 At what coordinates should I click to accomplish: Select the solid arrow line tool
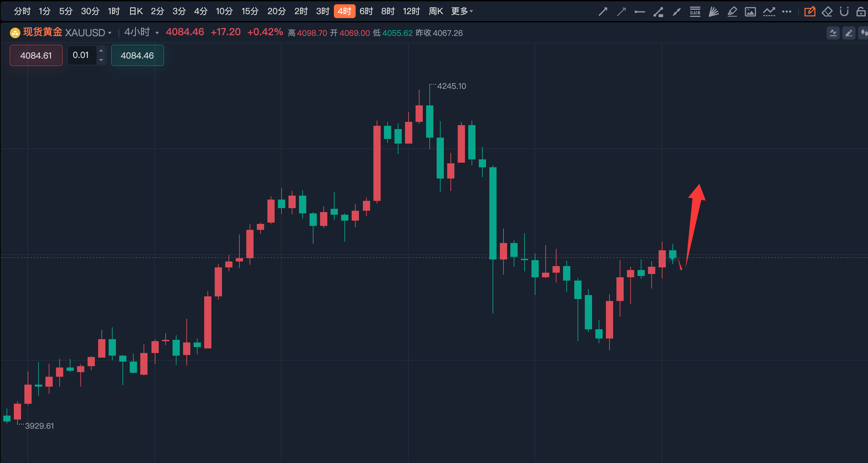[x=603, y=12]
